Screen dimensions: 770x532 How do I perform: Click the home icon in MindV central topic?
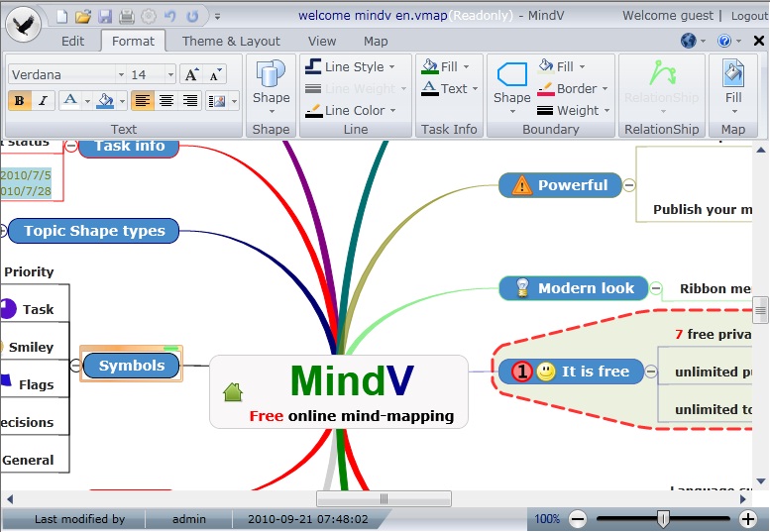tap(233, 392)
